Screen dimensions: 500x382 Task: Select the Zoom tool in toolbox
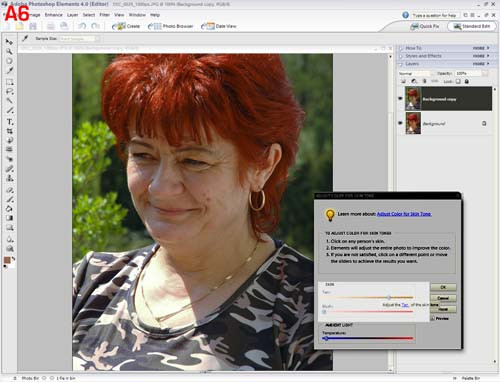(x=9, y=51)
